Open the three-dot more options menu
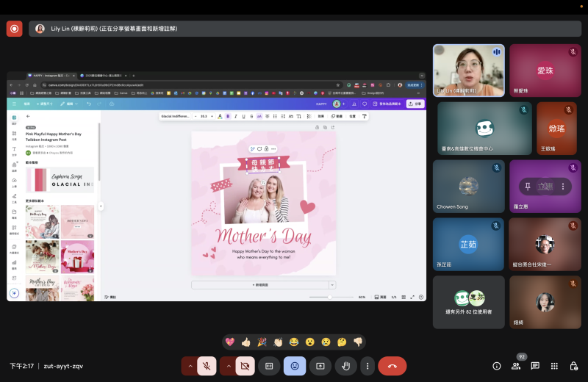The width and height of the screenshot is (588, 382). pos(367,366)
